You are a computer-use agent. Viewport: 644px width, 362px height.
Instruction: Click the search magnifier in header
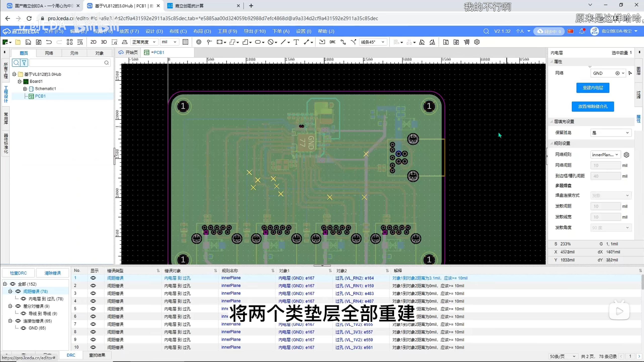click(x=486, y=31)
